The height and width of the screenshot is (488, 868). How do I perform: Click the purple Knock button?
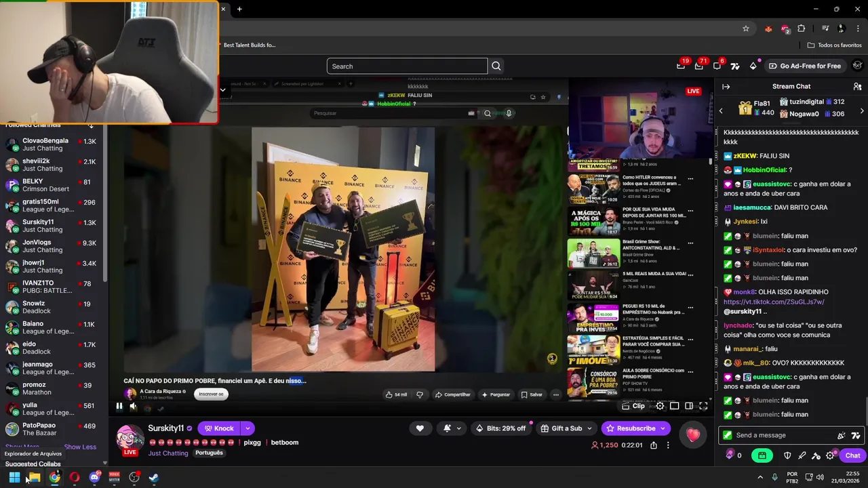click(x=219, y=428)
